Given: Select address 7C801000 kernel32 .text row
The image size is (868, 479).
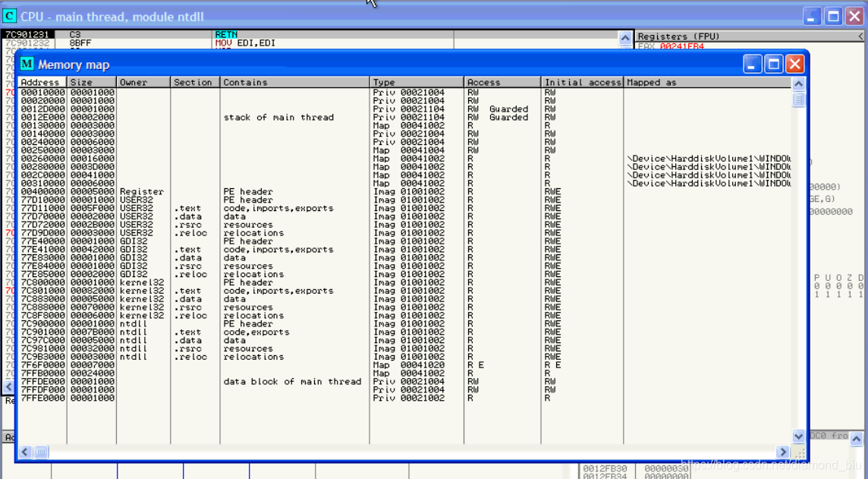Looking at the screenshot, I should [x=405, y=291].
